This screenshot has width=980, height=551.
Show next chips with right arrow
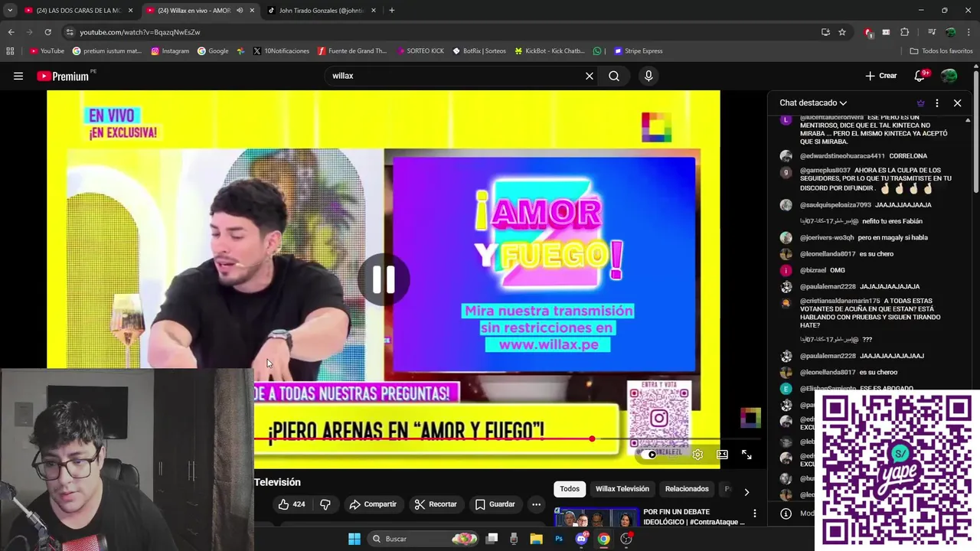[x=746, y=491]
